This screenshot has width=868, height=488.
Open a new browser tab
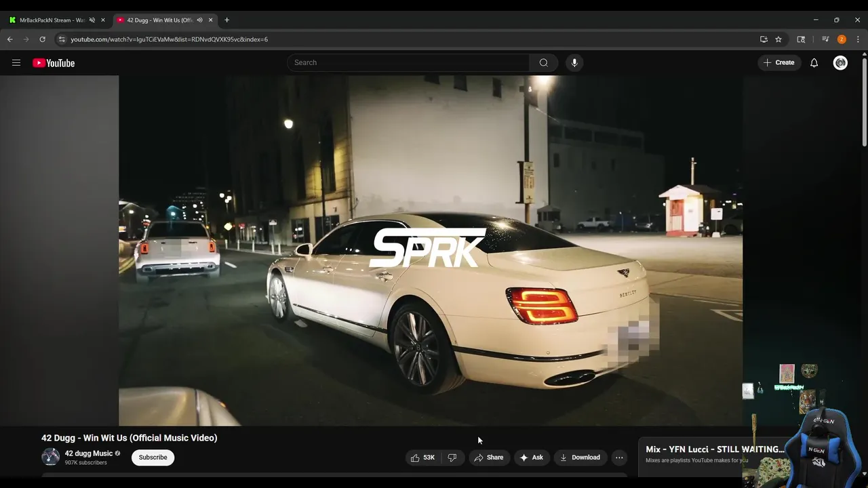coord(227,20)
